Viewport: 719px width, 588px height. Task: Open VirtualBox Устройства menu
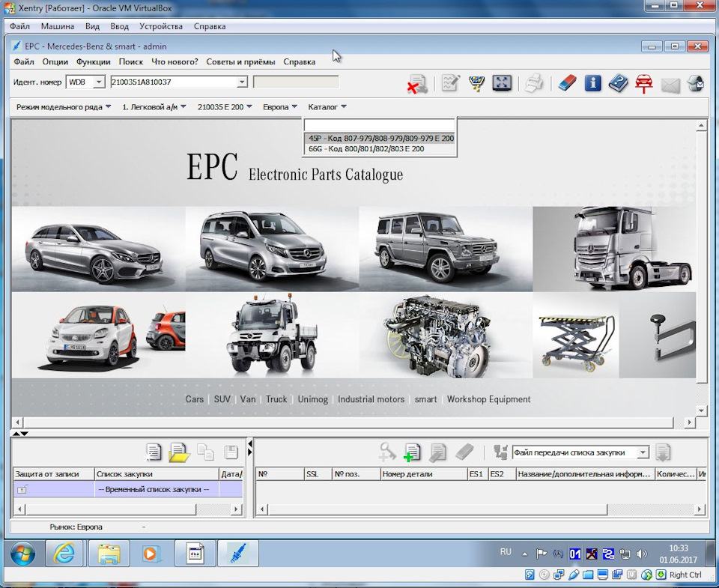click(160, 26)
